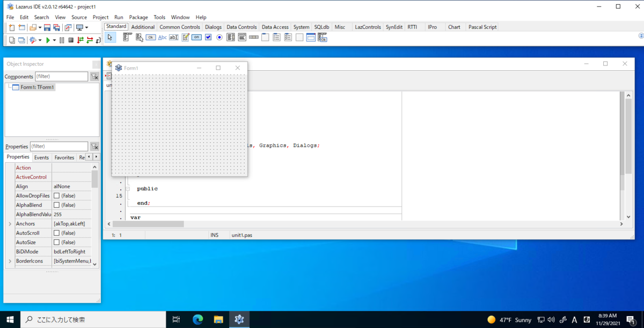Pick the TCheckGroup component icon
This screenshot has width=644, height=328.
click(288, 38)
